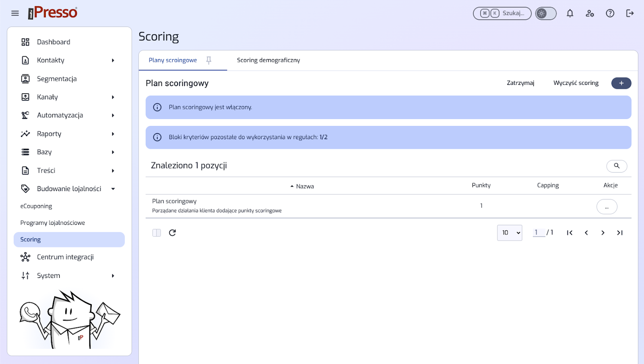Click the table search magnifier button
Viewport: 644px width, 364px height.
[617, 166]
